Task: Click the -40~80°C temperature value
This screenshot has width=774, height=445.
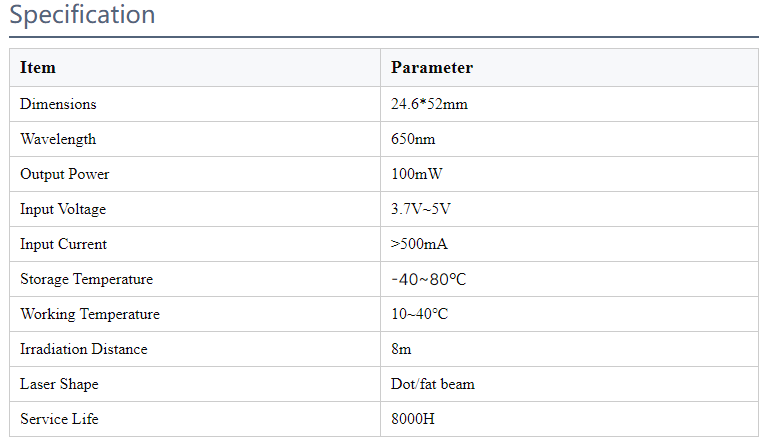Action: pos(428,279)
